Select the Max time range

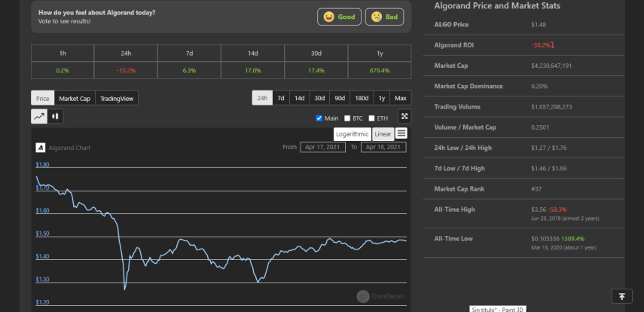tap(401, 98)
